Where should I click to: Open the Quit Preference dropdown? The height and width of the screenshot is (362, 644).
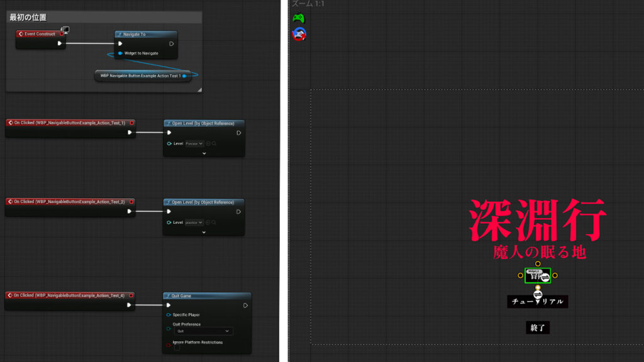[203, 331]
